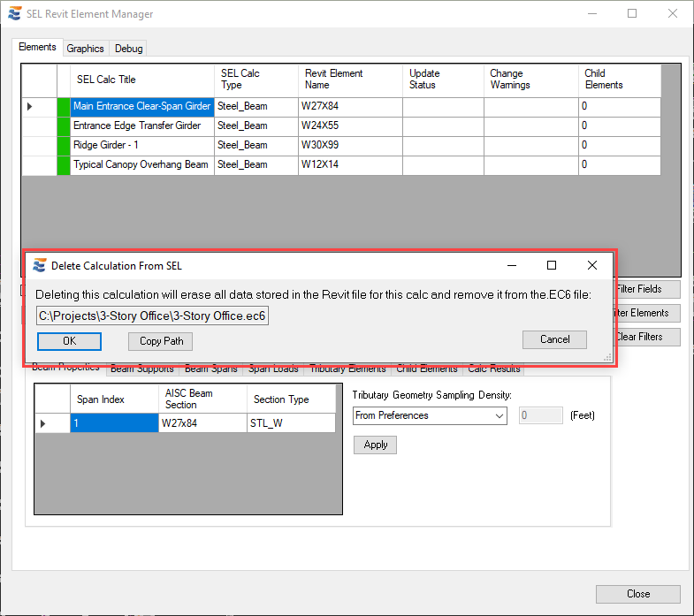Screen dimensions: 694x616
Task: Click green status cell for Main Entrance Clear-Span Girder
Action: pyautogui.click(x=64, y=107)
